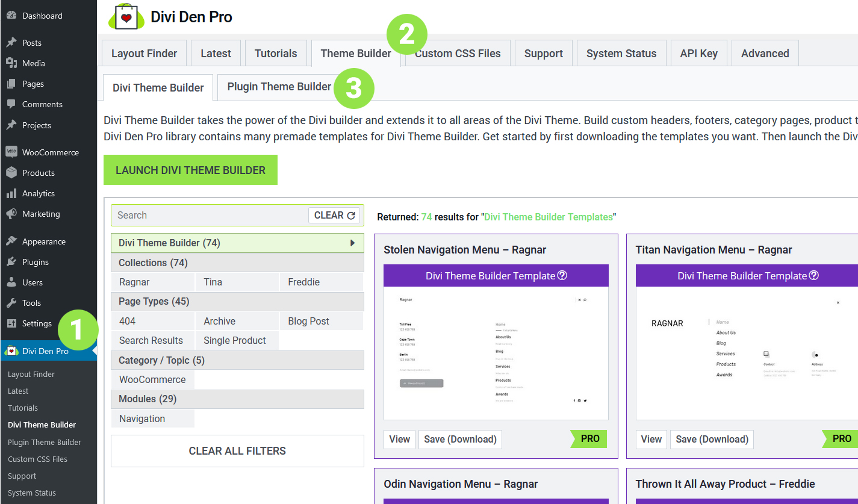Click the Dashboard gauge icon in sidebar

pos(11,16)
